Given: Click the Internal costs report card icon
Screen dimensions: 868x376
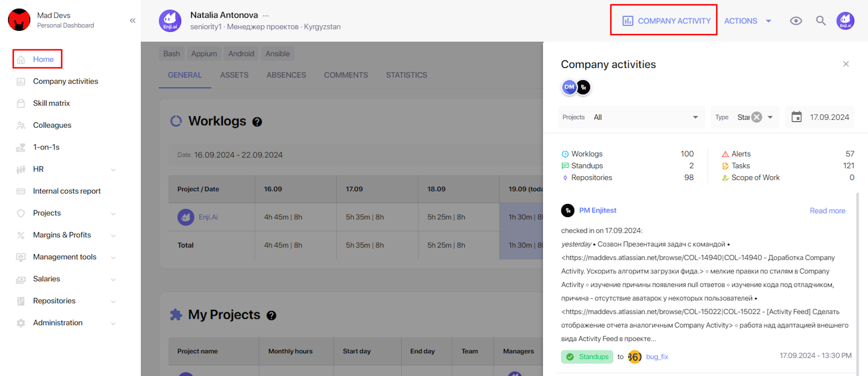Looking at the screenshot, I should click(21, 191).
